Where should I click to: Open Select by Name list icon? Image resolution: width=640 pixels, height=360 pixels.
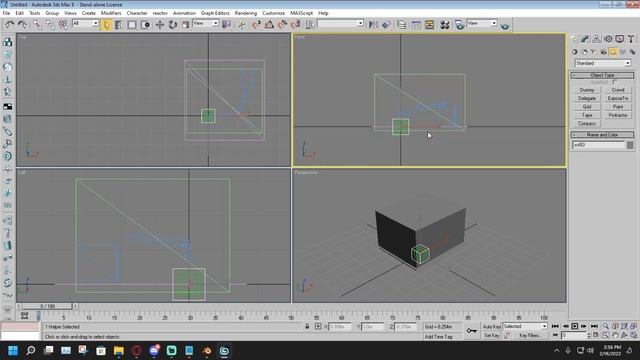(119, 25)
